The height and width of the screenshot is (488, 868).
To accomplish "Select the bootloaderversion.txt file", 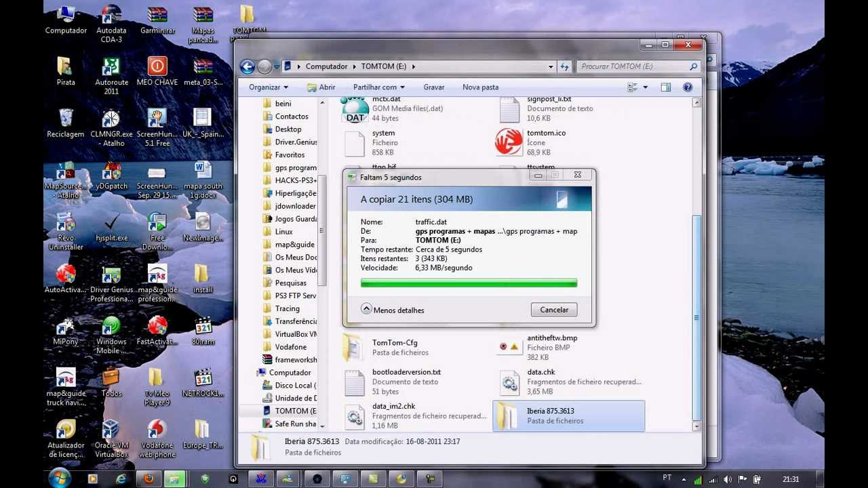I will point(393,382).
